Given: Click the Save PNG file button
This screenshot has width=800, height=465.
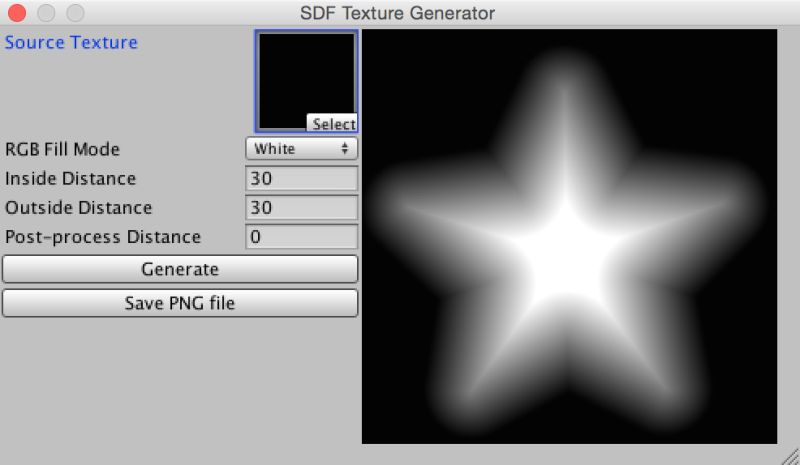Looking at the screenshot, I should coord(180,303).
